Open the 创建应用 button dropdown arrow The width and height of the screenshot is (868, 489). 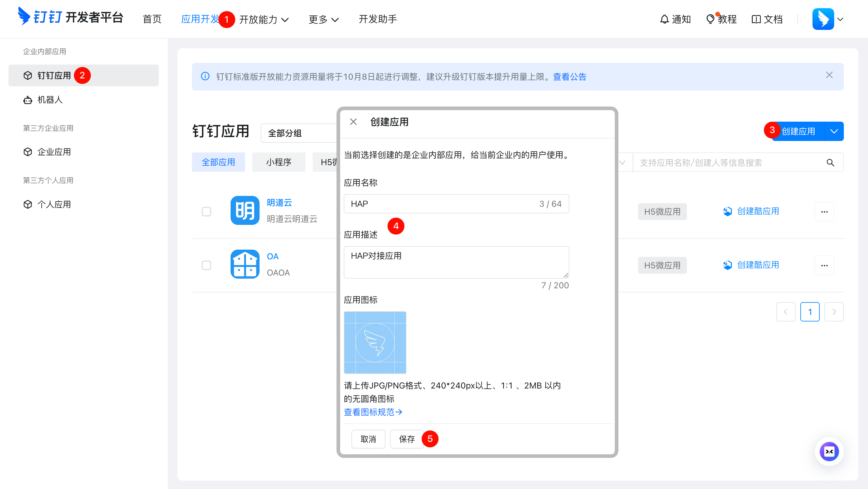(834, 131)
